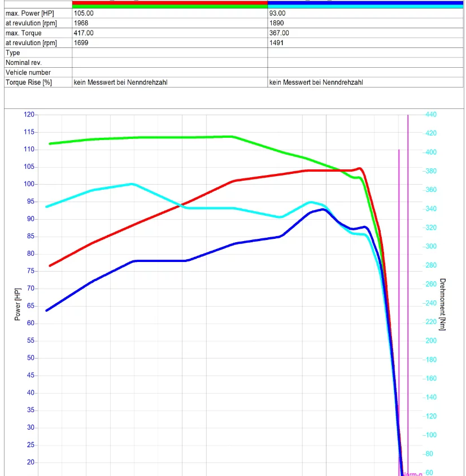Click the blue and cyan header color bar
Viewport: 466px width, 476px height.
coord(365,4)
